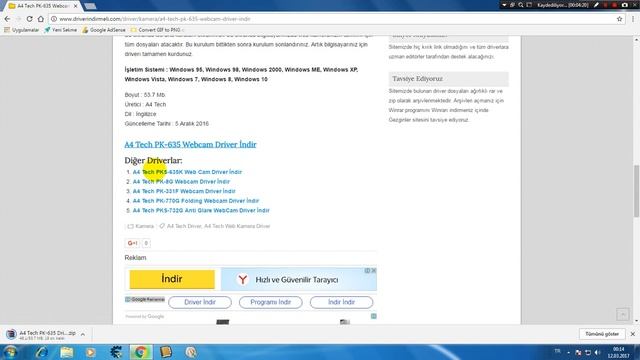
Task: Open a new browser tab
Action: (90, 6)
